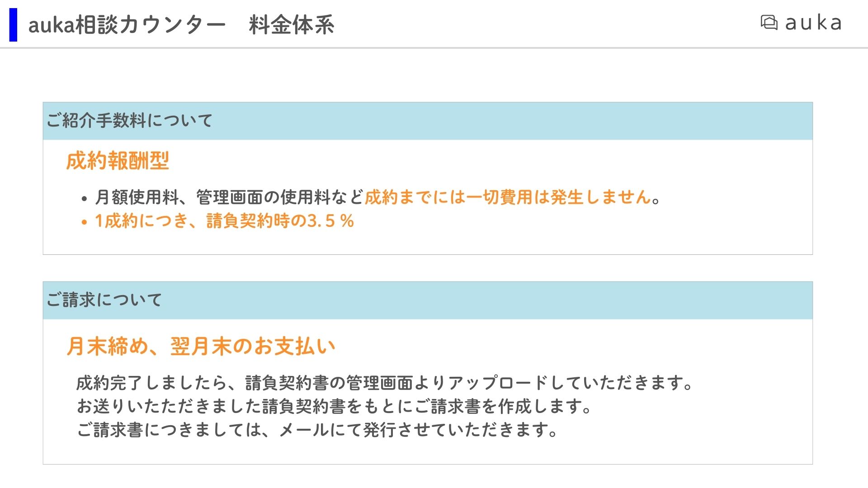Click the dark bullet dot before 月額使用料

(x=84, y=198)
